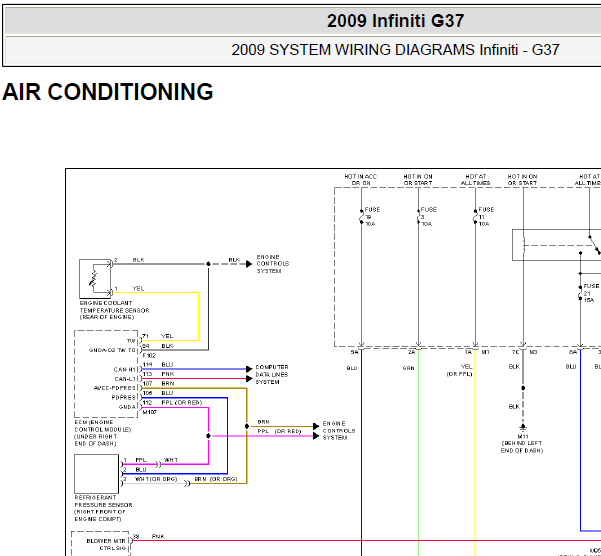Click the "7C M3" connector label
Viewport: 601px width, 556px height.
524,352
